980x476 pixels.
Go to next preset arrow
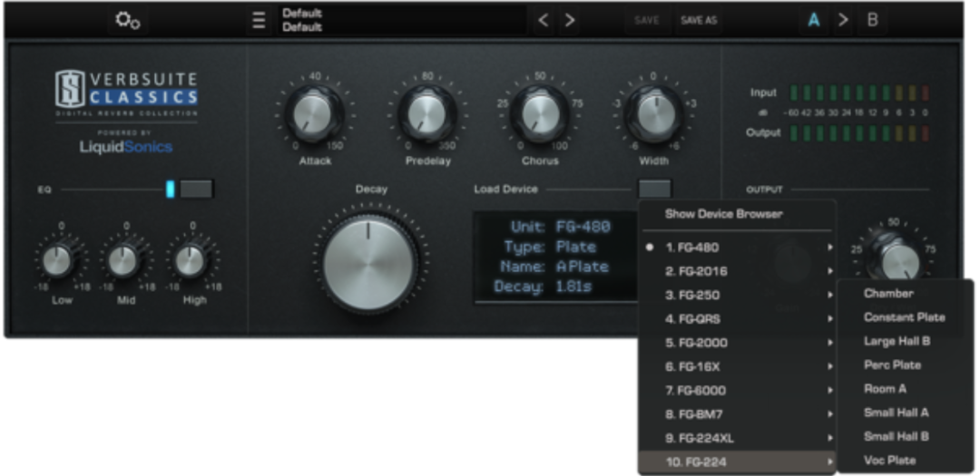[x=569, y=20]
